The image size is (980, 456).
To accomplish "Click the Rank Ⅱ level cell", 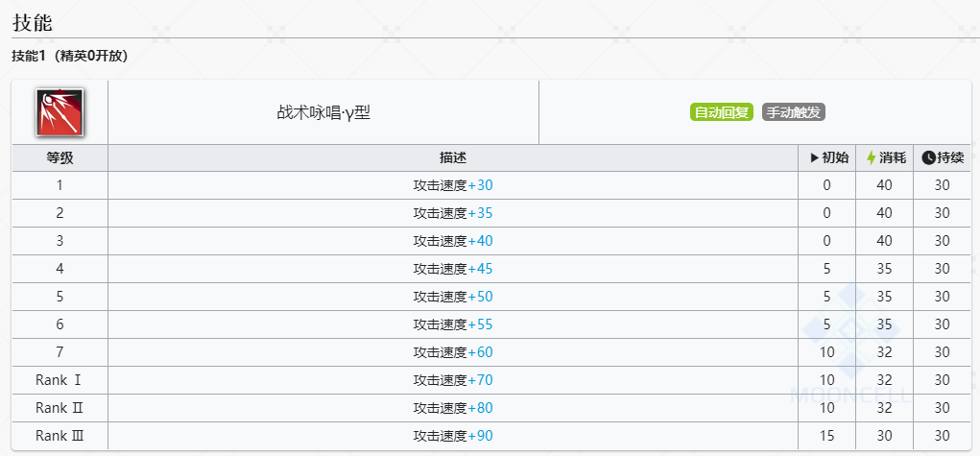I will click(x=60, y=408).
